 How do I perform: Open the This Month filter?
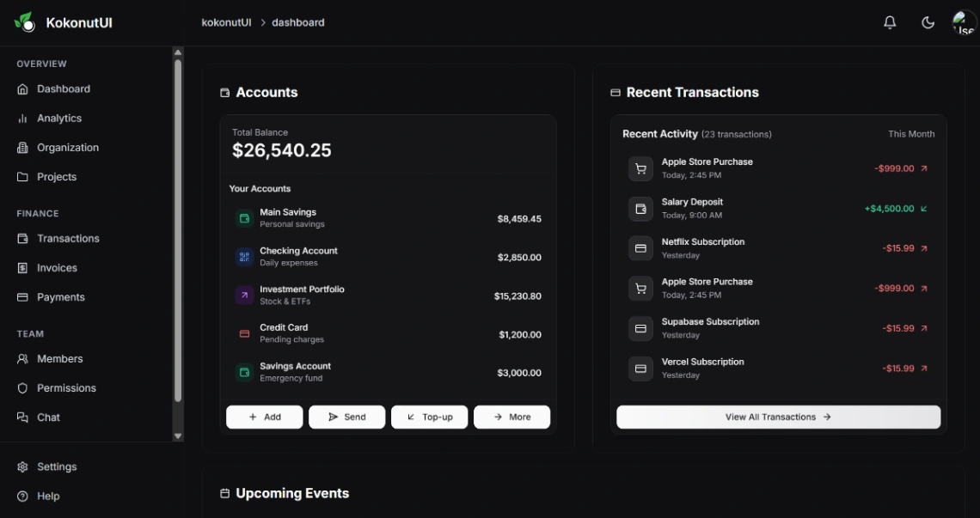(x=910, y=134)
